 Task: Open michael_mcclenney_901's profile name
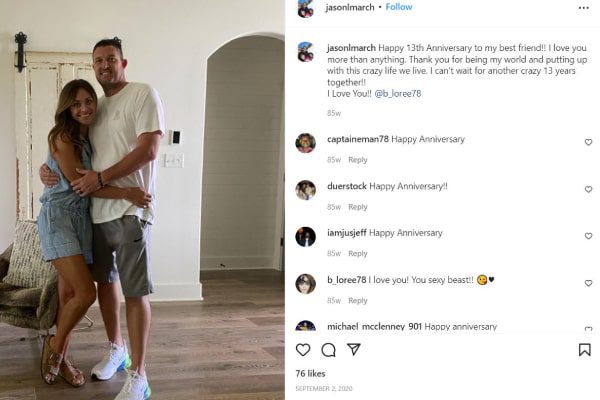[x=374, y=327]
